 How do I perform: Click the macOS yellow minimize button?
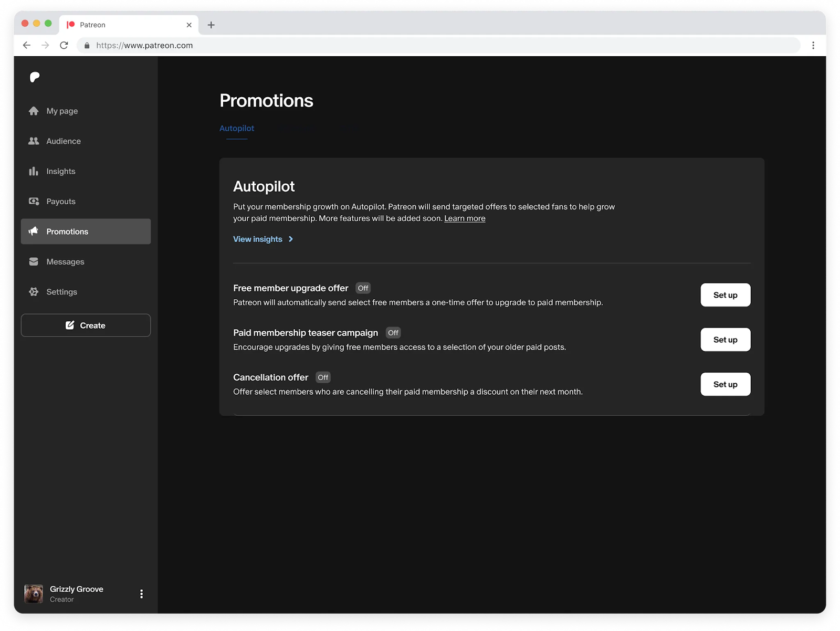36,23
